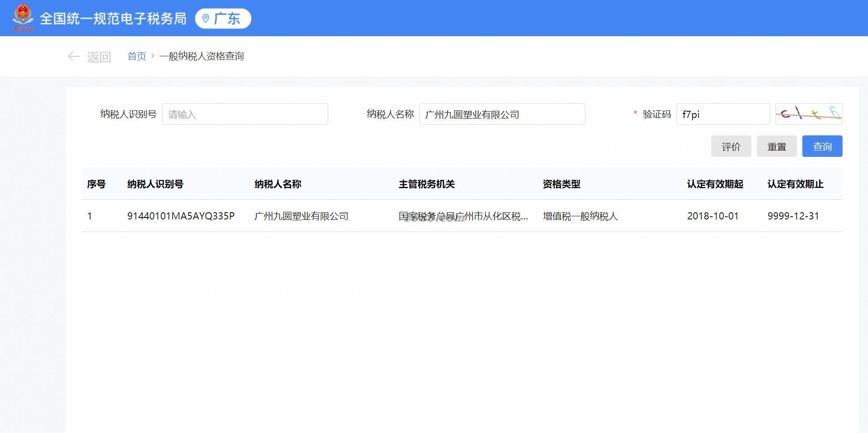Viewport: 868px width, 433px height.
Task: Click the 纳税人名称 input field
Action: (x=502, y=114)
